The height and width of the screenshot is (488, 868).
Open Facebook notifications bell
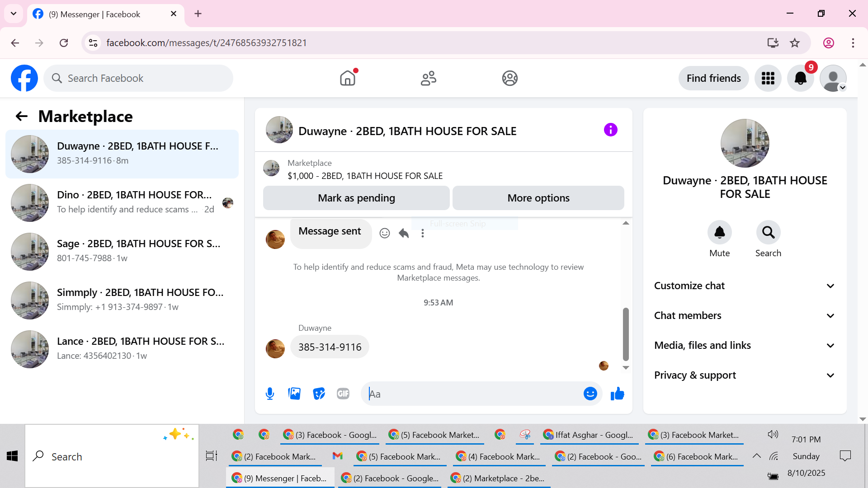point(800,78)
